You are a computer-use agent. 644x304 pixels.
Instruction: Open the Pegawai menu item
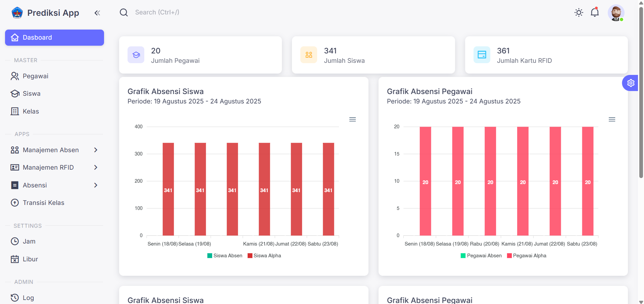54,76
